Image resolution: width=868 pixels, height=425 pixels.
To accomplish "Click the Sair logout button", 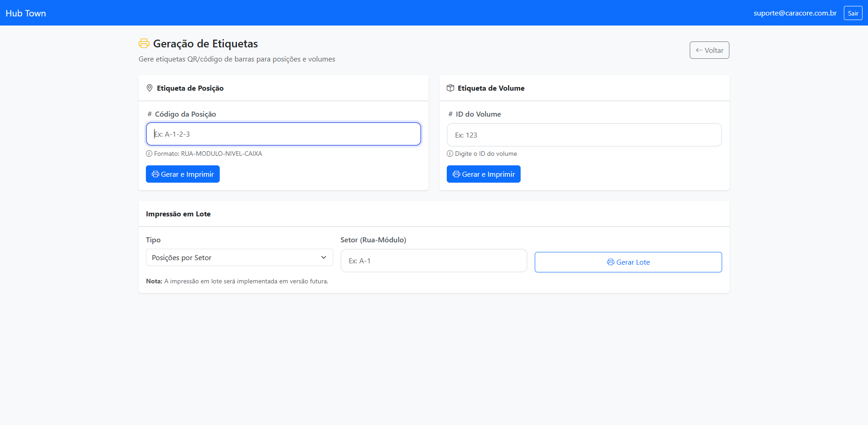I will point(852,13).
